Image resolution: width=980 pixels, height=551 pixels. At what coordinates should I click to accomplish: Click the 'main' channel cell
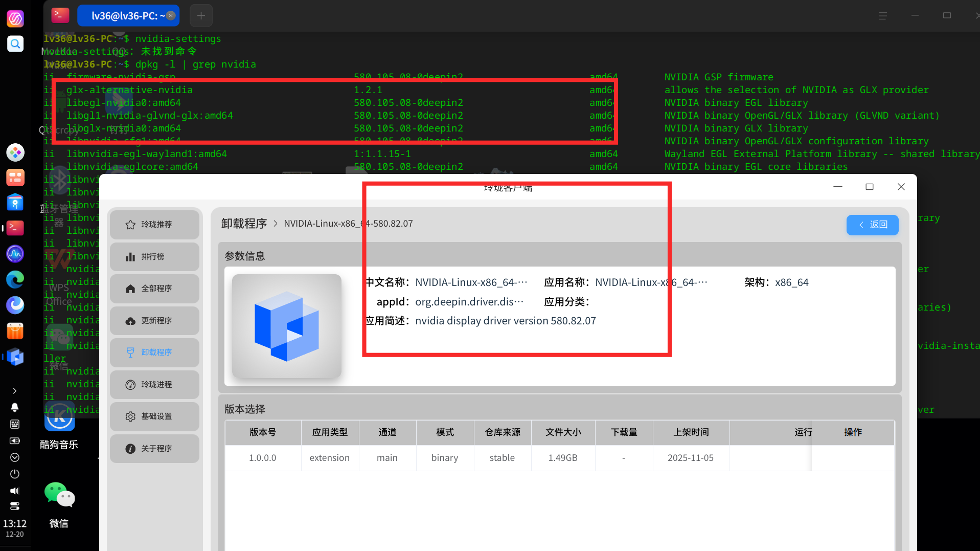pos(387,458)
